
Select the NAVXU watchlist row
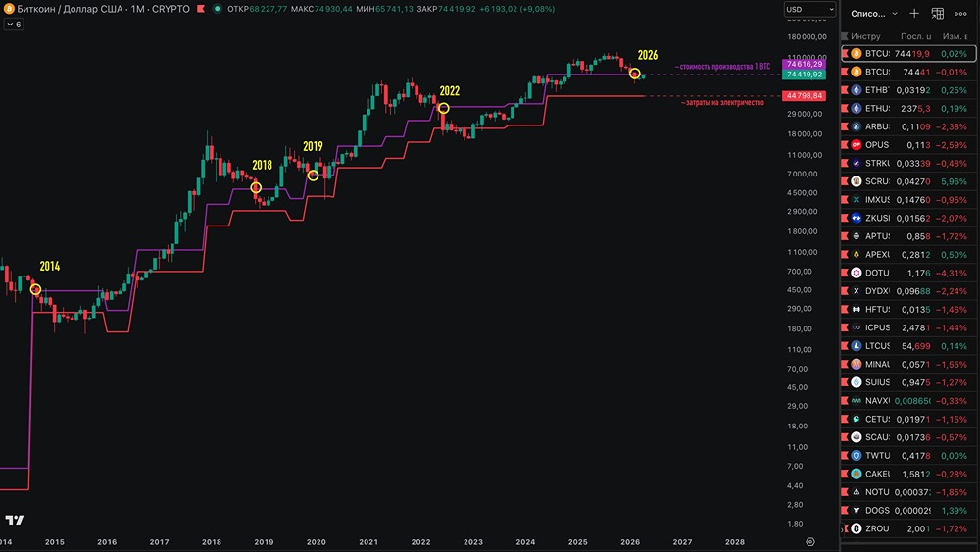(x=908, y=401)
